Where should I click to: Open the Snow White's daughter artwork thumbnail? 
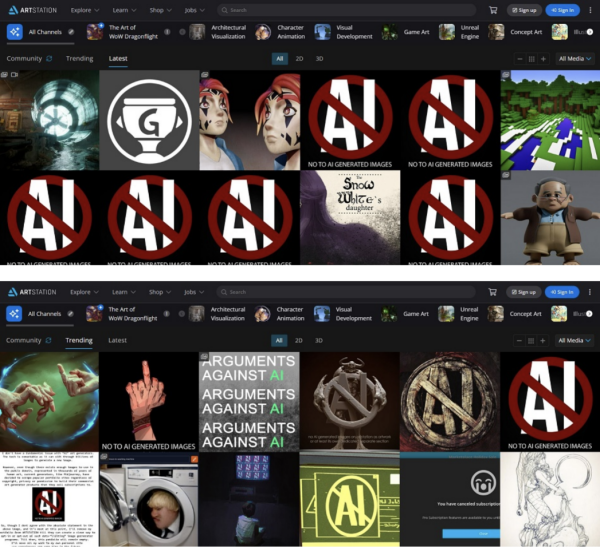pyautogui.click(x=350, y=217)
